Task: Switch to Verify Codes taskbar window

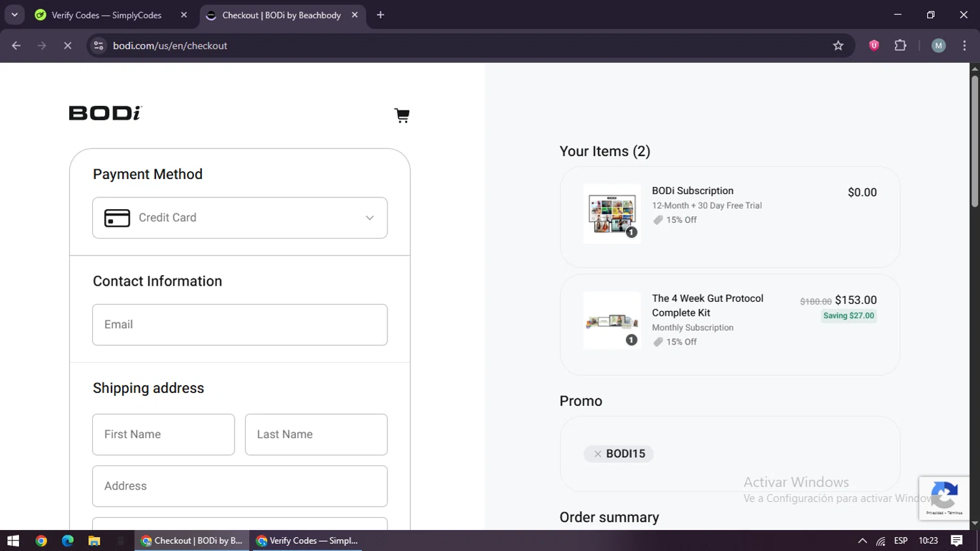Action: click(x=307, y=541)
